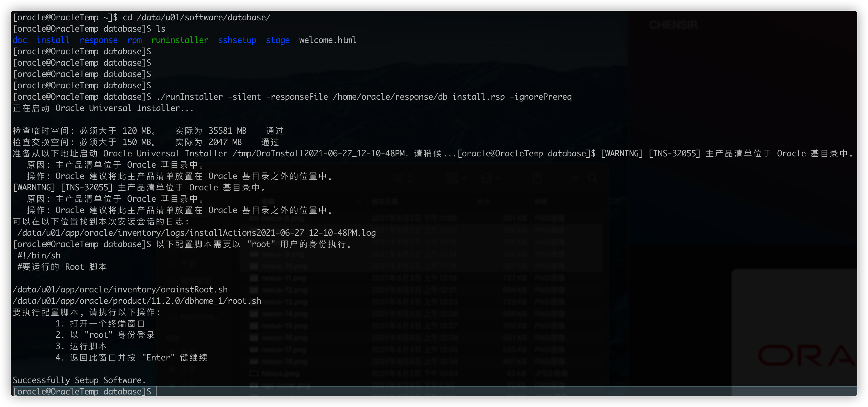Click the 'response' directory name

coord(98,40)
